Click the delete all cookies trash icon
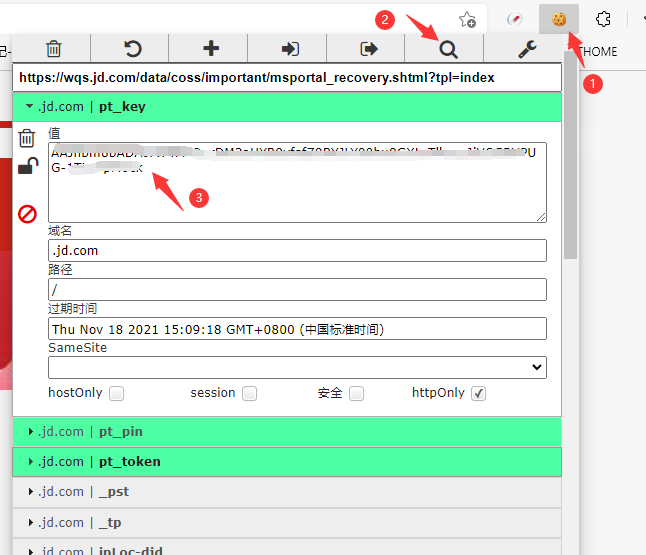The image size is (646, 555). (54, 49)
